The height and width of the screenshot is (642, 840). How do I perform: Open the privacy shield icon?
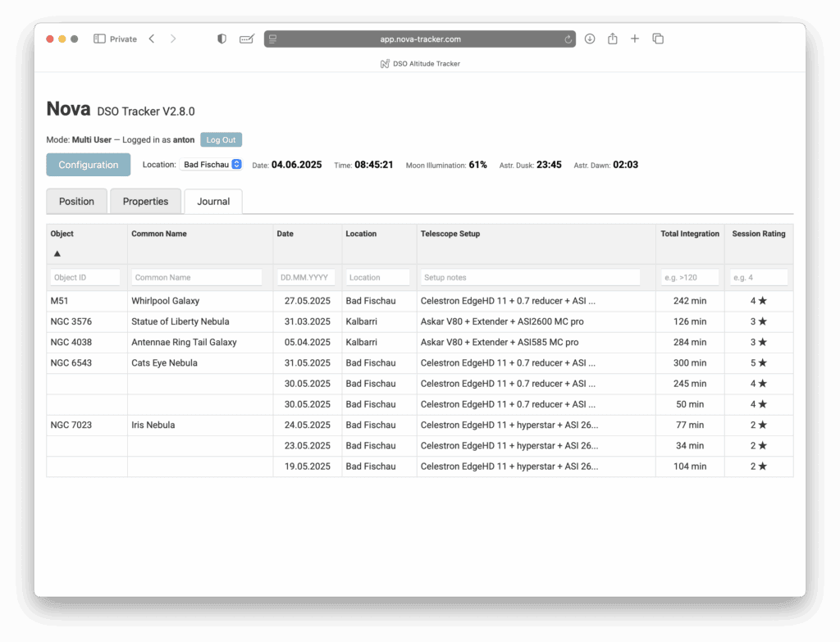(221, 39)
